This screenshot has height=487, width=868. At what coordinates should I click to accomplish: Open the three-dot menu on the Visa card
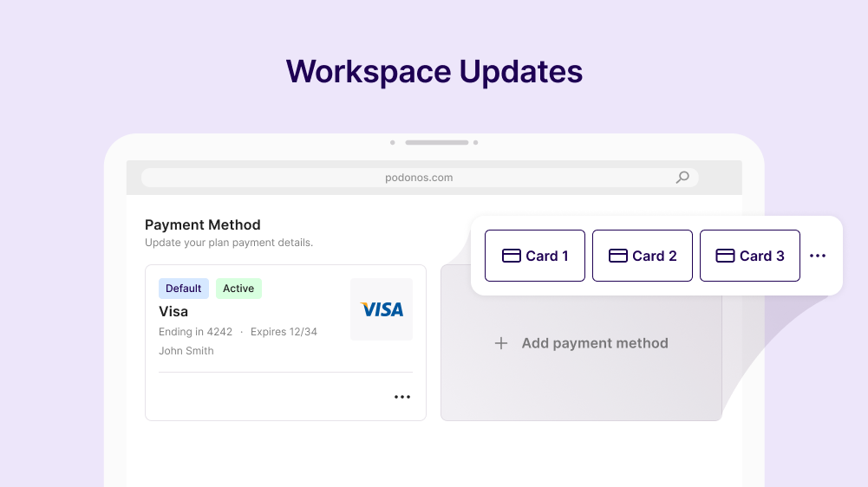click(x=402, y=397)
